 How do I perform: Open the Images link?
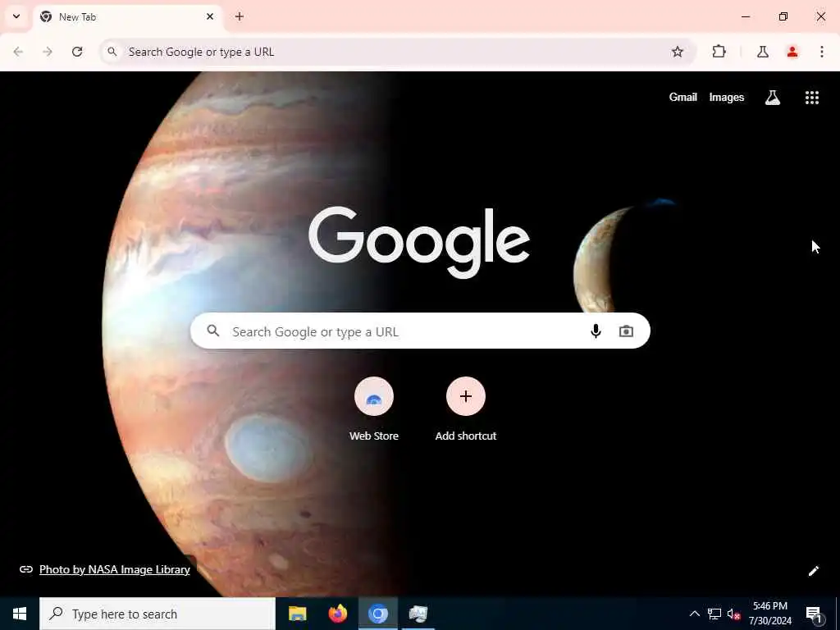pos(727,97)
